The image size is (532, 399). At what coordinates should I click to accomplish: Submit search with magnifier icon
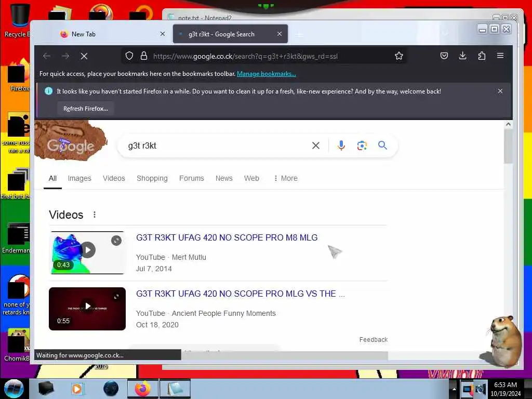(382, 145)
